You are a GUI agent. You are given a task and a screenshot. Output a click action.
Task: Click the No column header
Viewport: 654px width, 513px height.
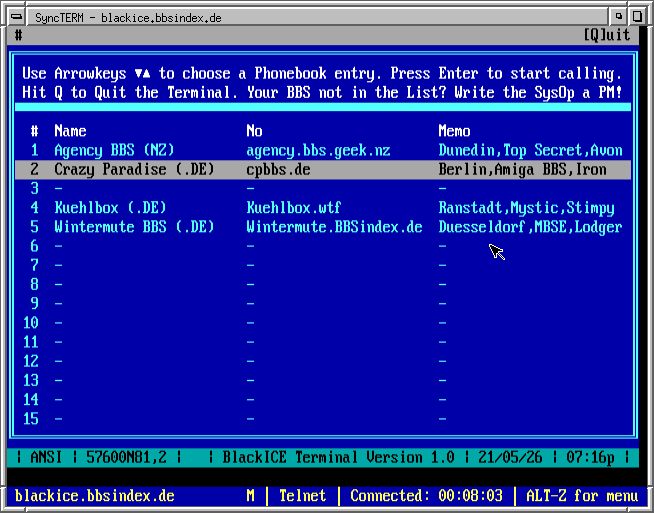click(x=254, y=131)
